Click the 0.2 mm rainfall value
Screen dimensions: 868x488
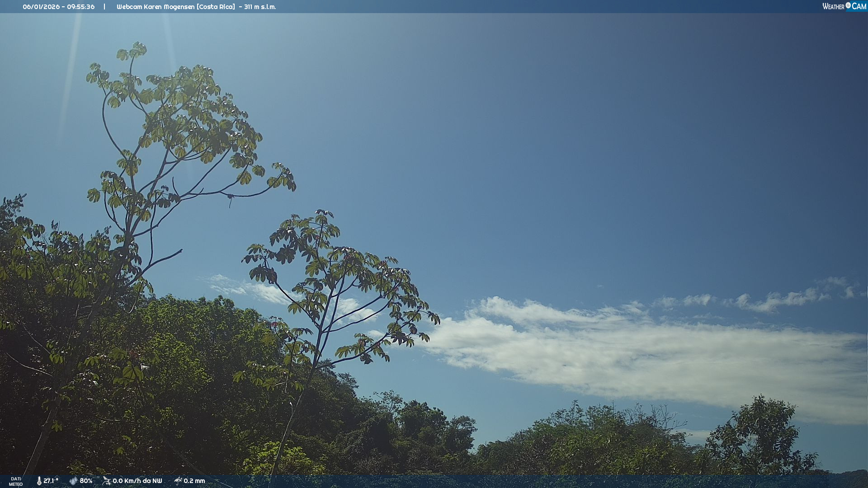[194, 481]
